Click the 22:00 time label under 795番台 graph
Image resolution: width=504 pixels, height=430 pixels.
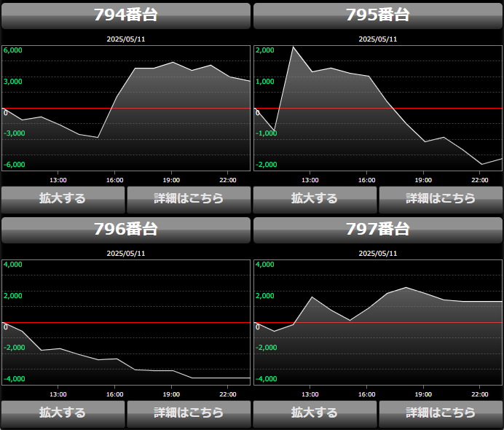(480, 180)
